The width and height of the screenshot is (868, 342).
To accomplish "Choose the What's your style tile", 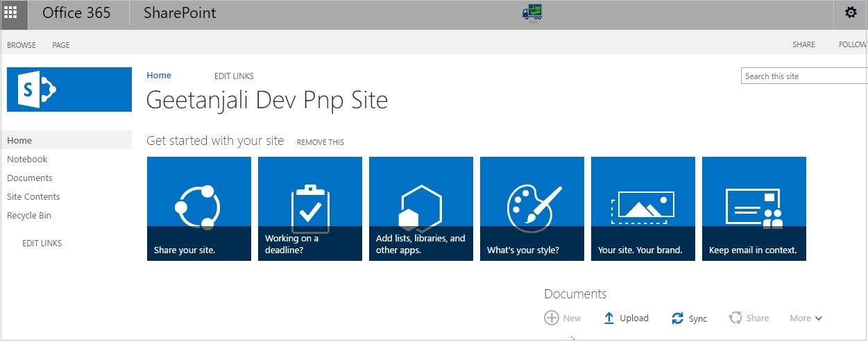I will [x=532, y=209].
